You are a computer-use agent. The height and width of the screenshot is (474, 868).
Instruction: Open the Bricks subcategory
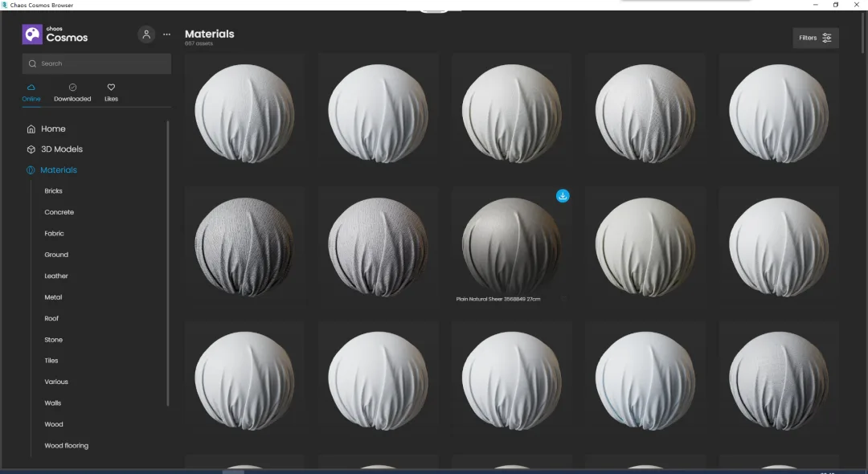point(53,191)
